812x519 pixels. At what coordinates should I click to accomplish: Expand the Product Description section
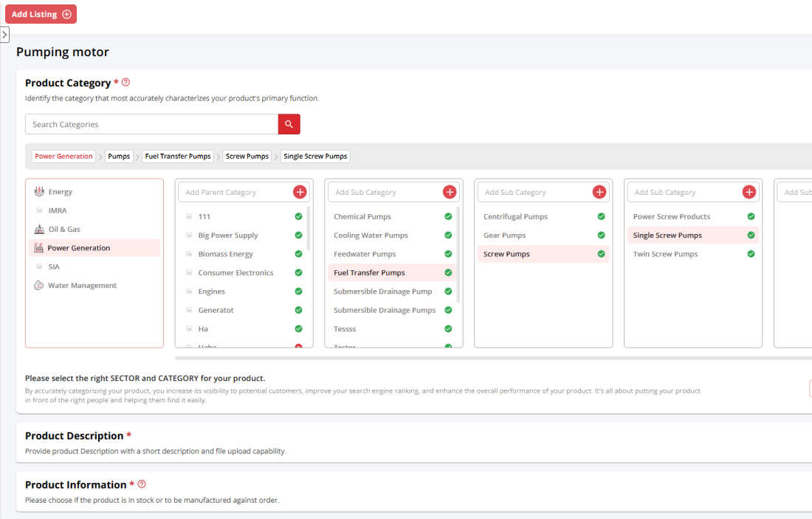74,436
